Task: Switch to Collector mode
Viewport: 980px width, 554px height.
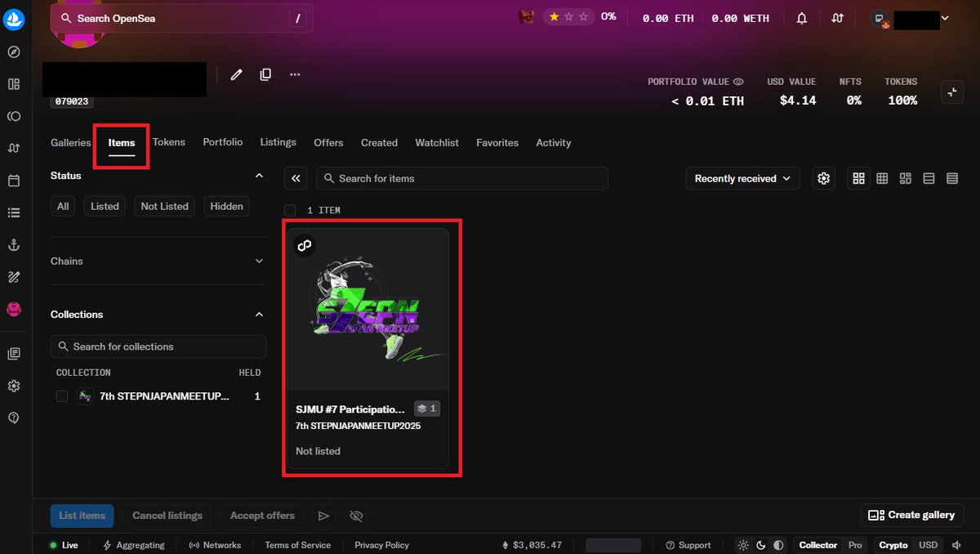Action: [818, 545]
